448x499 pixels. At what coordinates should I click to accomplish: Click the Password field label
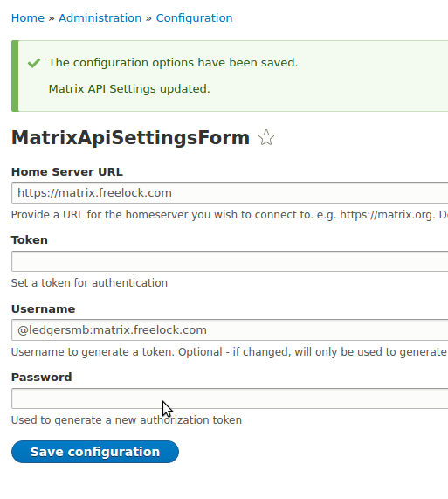tap(41, 378)
